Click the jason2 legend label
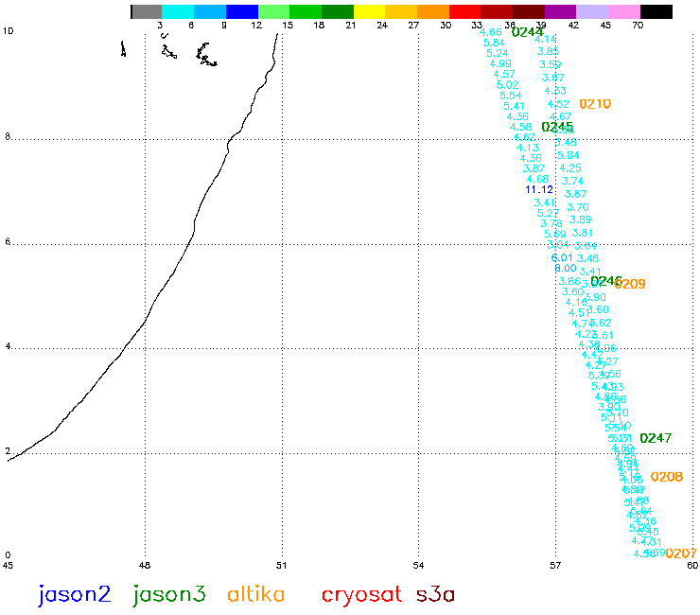700x615 pixels. [74, 595]
